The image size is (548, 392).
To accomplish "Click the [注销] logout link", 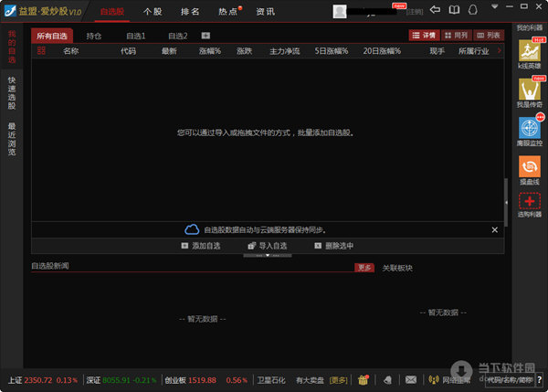I will tap(415, 12).
